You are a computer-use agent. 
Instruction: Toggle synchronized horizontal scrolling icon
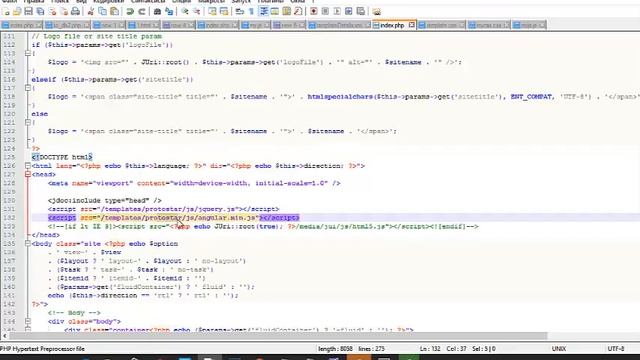click(x=224, y=11)
